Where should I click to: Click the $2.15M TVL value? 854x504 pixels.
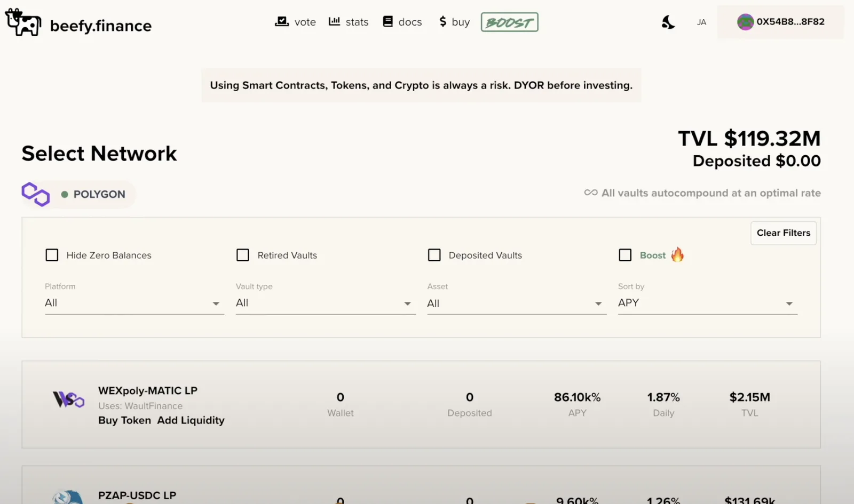[749, 397]
